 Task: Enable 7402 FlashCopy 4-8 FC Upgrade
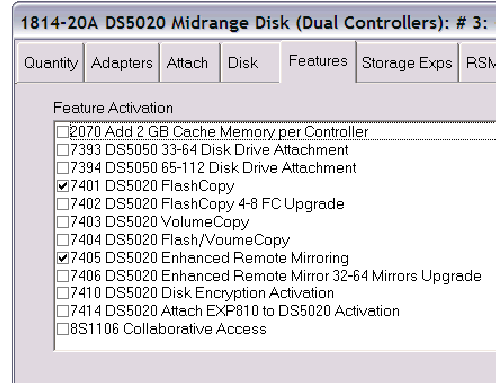click(63, 204)
